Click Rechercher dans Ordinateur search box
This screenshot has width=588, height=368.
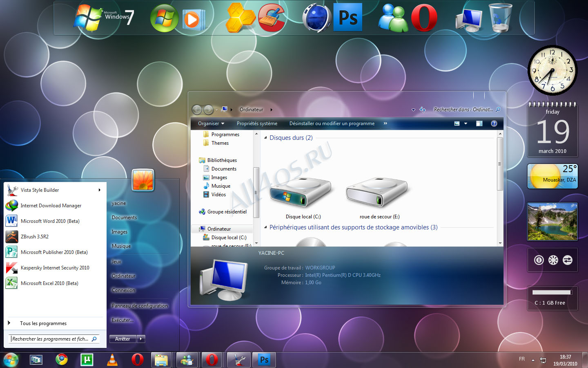click(466, 110)
